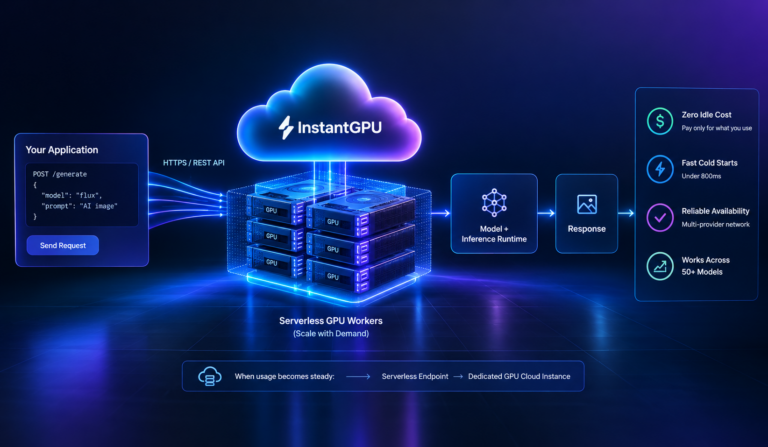Click the neural network Model icon

[x=494, y=203]
